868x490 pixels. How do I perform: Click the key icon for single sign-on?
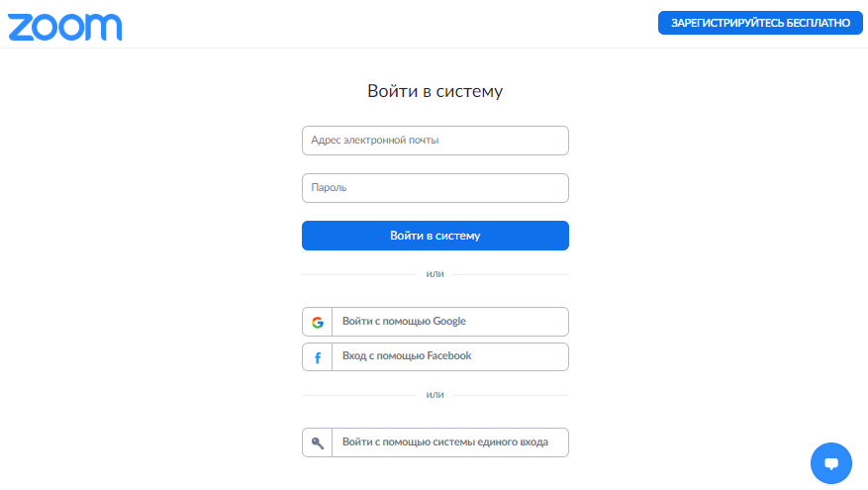point(318,442)
